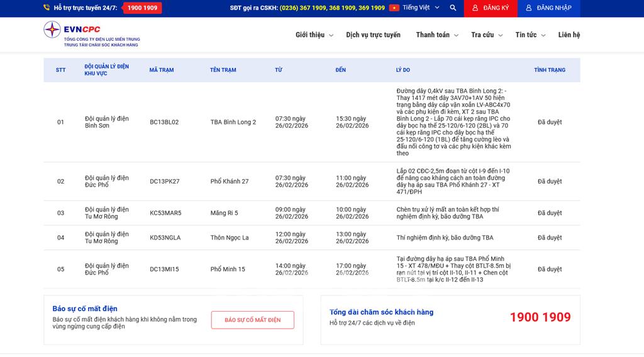Click the user icon in Đăng ký

point(475,8)
